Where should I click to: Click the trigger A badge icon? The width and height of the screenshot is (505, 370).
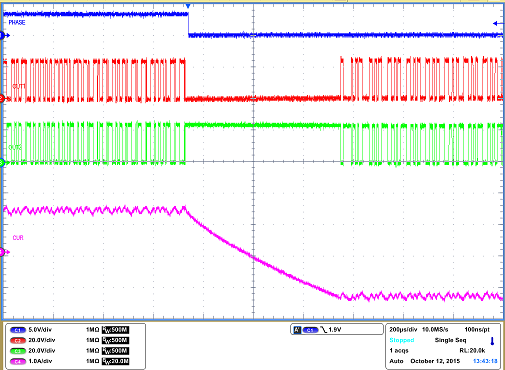tap(297, 330)
